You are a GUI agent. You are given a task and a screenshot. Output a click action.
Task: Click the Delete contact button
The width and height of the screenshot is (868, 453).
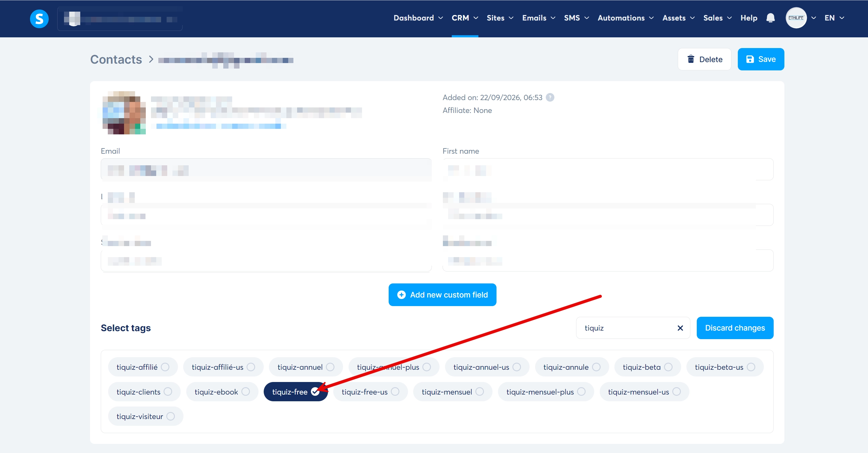click(x=704, y=59)
